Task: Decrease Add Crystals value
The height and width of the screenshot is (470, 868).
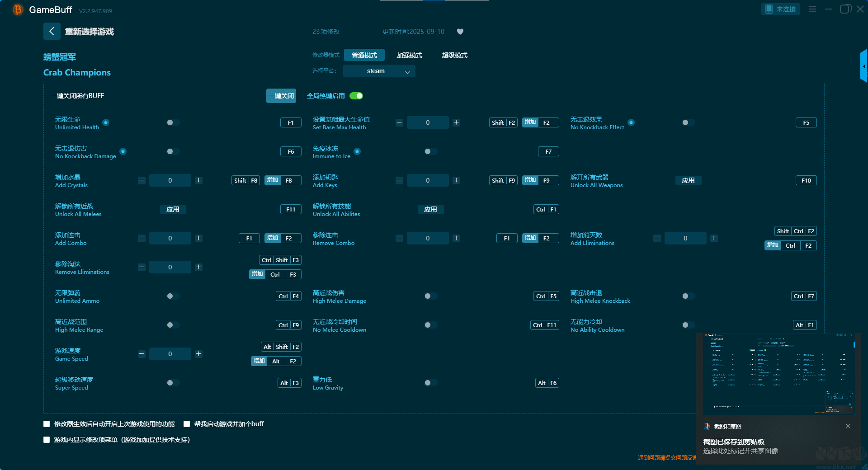Action: (x=142, y=180)
